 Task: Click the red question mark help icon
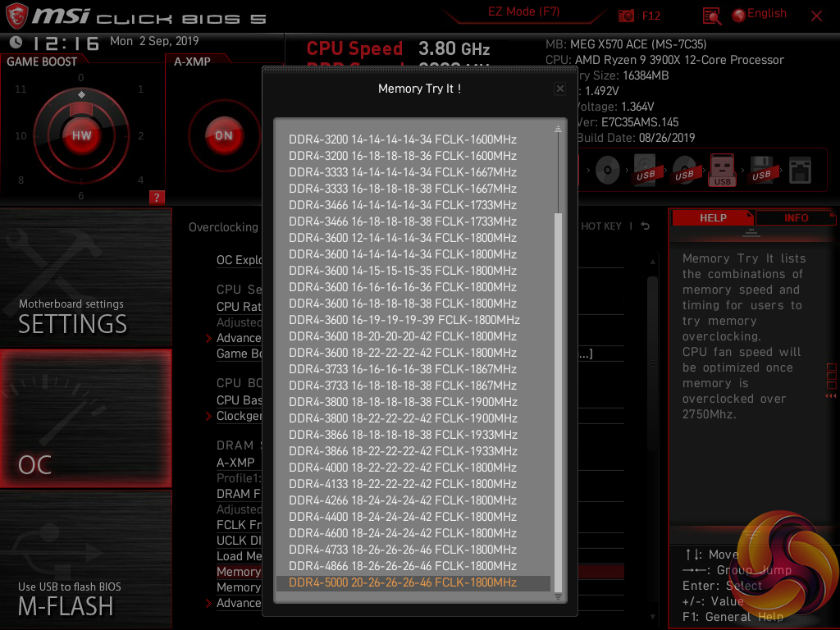click(x=157, y=197)
